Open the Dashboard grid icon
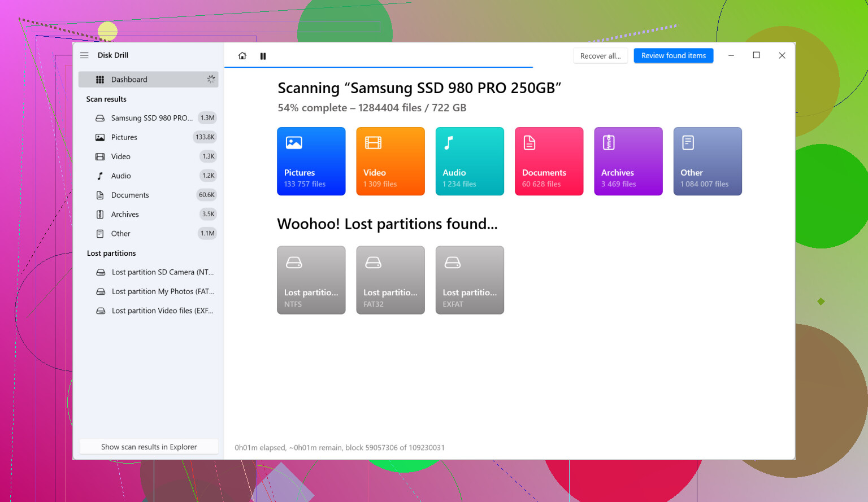 pos(100,80)
